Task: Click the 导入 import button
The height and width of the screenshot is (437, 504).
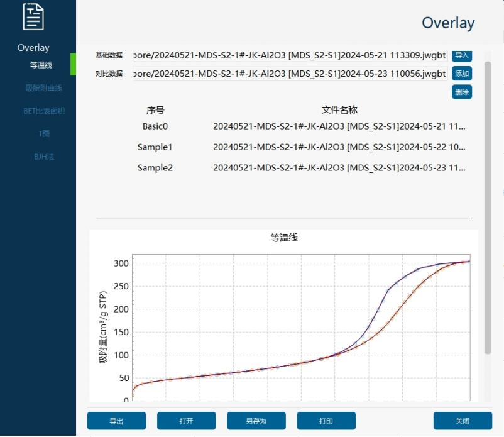Action: [461, 55]
